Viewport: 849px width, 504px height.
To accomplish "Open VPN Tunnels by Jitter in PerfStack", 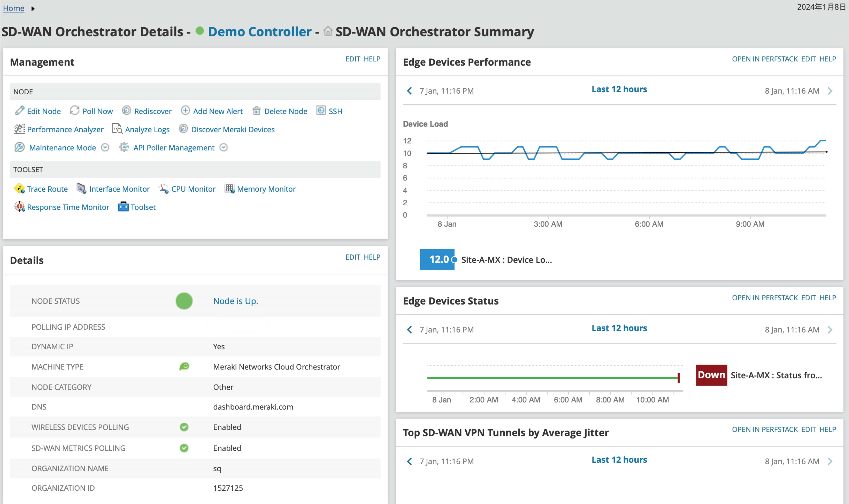I will click(765, 430).
